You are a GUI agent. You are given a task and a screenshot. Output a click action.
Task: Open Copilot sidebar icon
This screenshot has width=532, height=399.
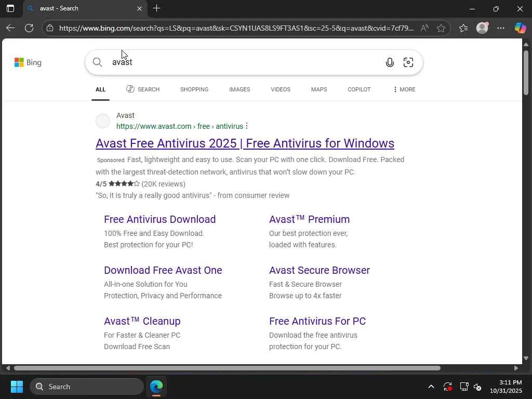[520, 28]
